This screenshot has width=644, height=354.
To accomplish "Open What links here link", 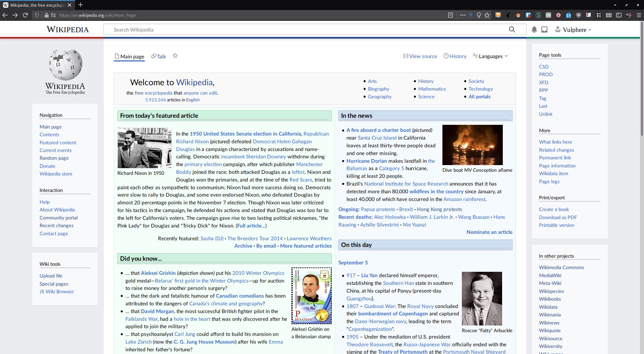I will click(x=555, y=142).
